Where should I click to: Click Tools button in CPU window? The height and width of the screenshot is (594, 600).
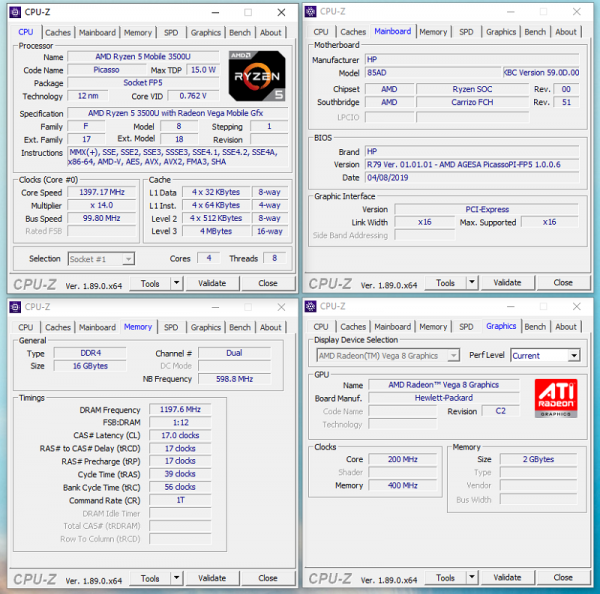pyautogui.click(x=150, y=284)
